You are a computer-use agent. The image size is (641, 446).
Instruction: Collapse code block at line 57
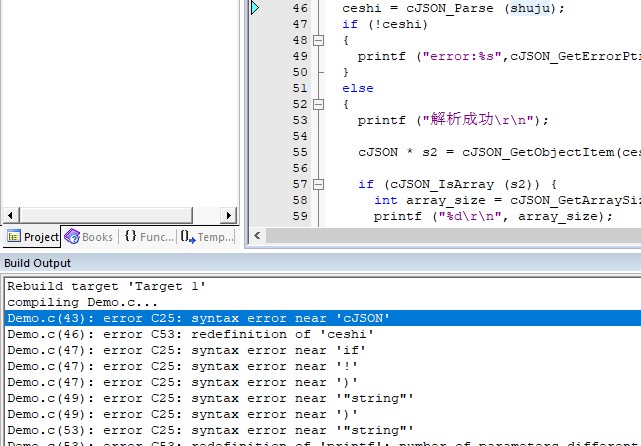pos(318,185)
